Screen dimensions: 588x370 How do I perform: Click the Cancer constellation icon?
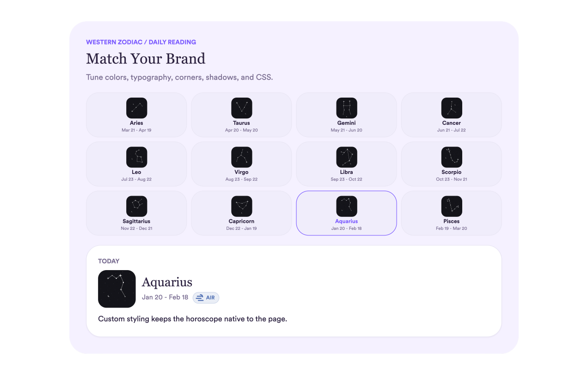pyautogui.click(x=451, y=108)
